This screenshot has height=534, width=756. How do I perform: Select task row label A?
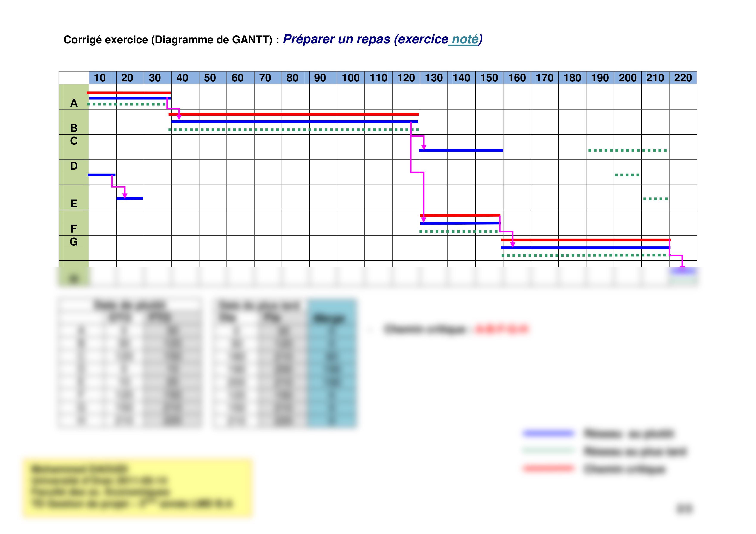pos(74,103)
